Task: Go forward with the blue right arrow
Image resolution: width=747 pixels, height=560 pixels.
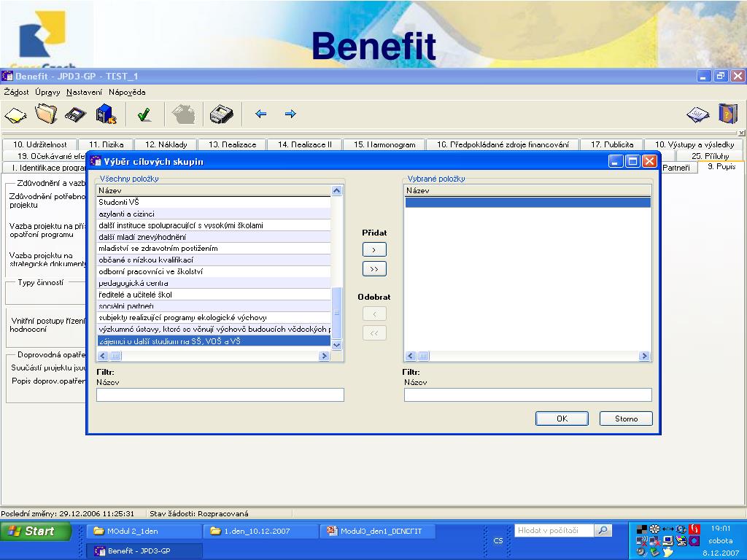Action: 290,114
